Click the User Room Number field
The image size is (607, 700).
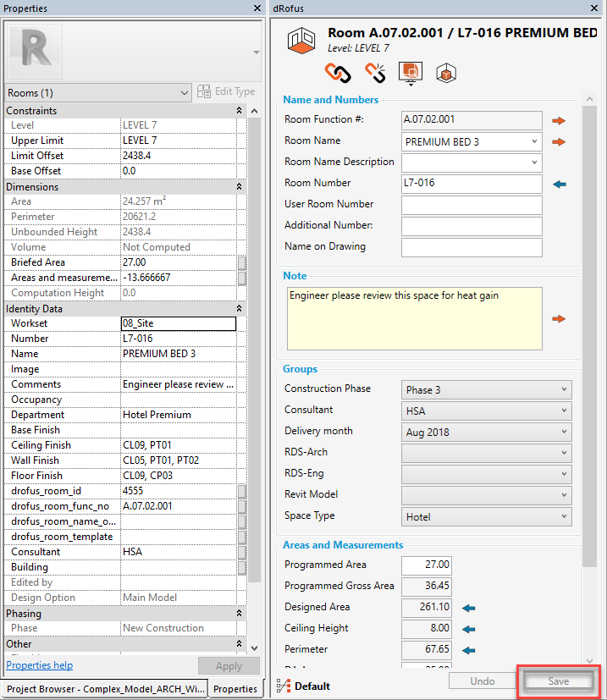(x=471, y=205)
